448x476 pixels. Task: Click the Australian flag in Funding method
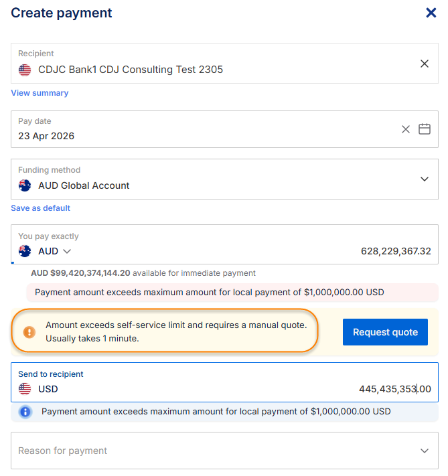pyautogui.click(x=25, y=185)
